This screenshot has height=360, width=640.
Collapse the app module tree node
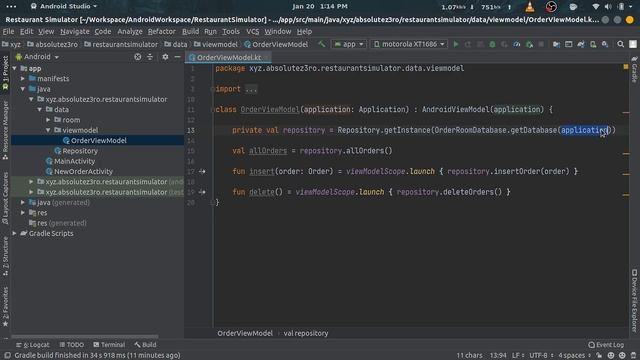click(15, 69)
